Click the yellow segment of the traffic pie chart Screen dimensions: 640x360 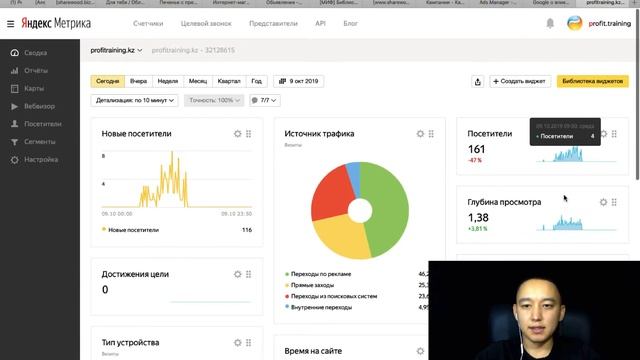click(341, 237)
